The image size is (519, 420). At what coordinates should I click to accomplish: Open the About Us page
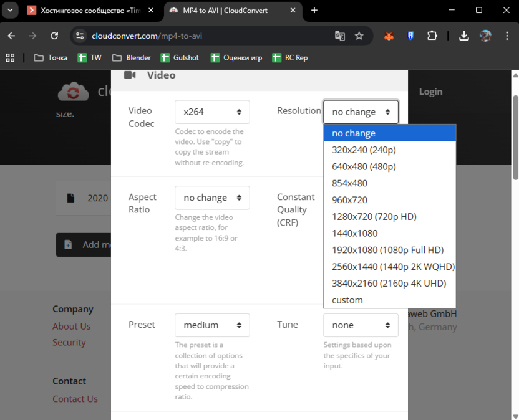pos(71,326)
